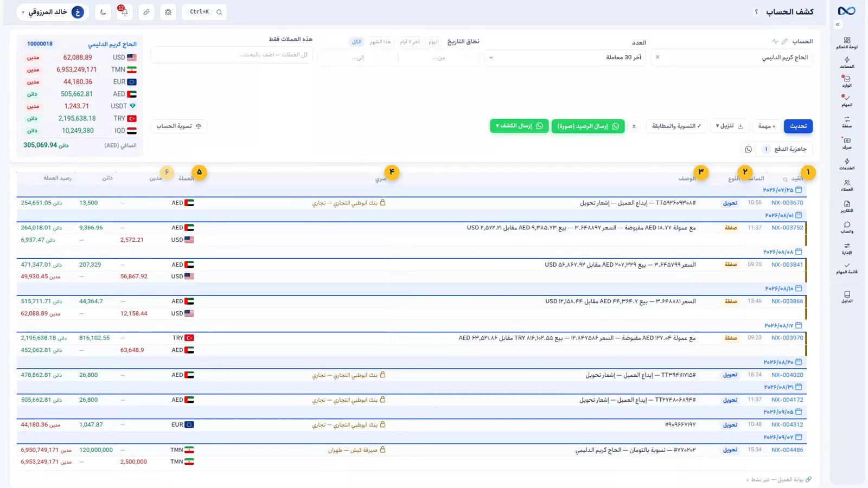
Task: Open the notifications bell
Action: 124,12
